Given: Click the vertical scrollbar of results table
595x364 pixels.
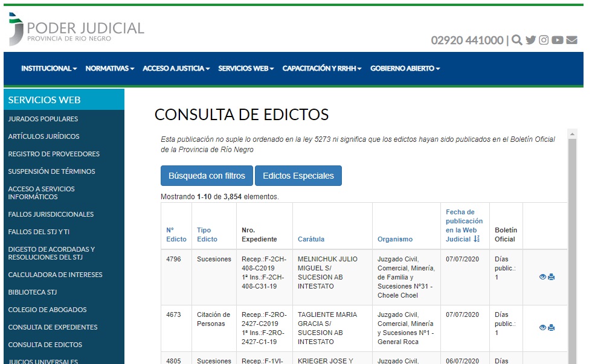Looking at the screenshot, I should [x=572, y=241].
